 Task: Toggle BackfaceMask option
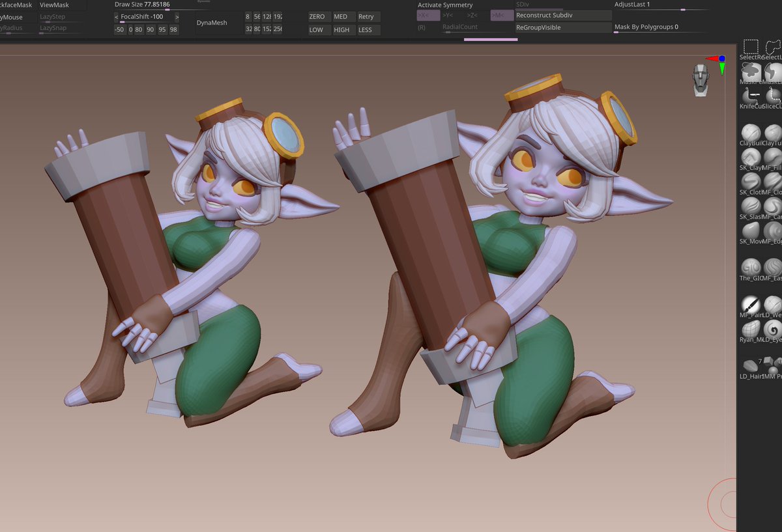coord(16,5)
